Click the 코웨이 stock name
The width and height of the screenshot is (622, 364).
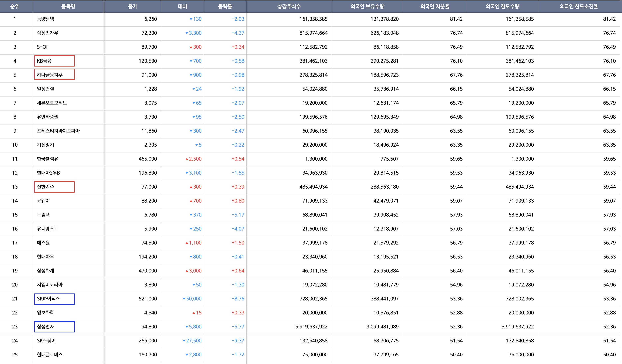pyautogui.click(x=43, y=201)
